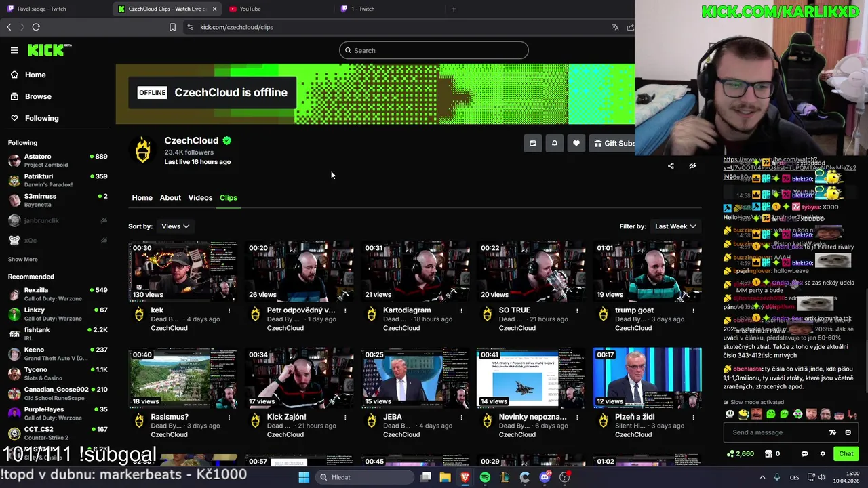Open OBS Studio from the taskbar
Viewport: 868px width, 488px height.
(x=564, y=477)
